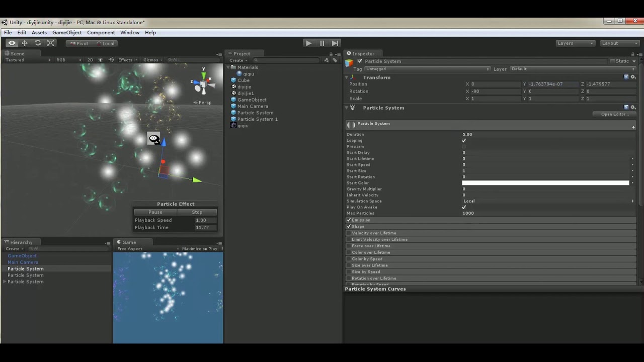The image size is (644, 362).
Task: Toggle scene lighting sun icon
Action: tap(100, 60)
